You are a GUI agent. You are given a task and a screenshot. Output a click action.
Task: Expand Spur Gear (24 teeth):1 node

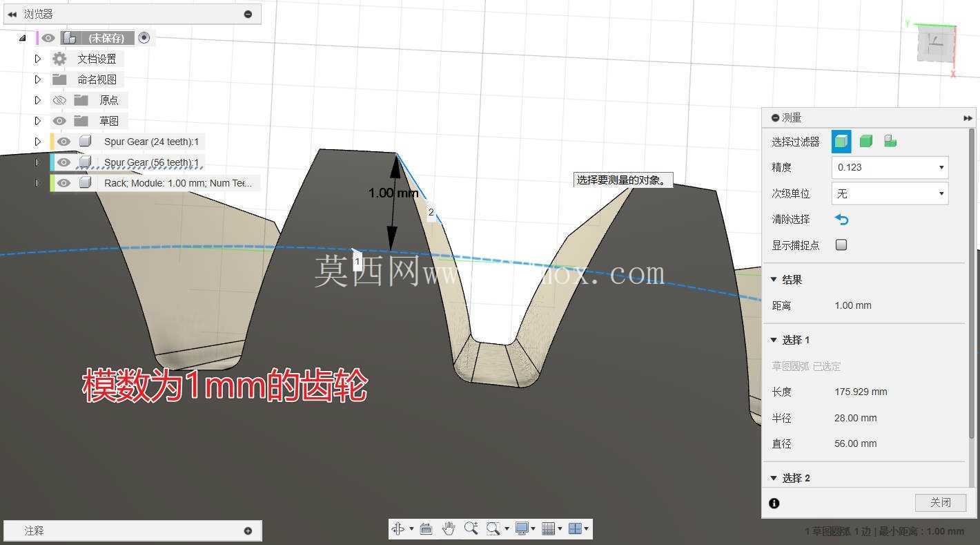(x=38, y=142)
